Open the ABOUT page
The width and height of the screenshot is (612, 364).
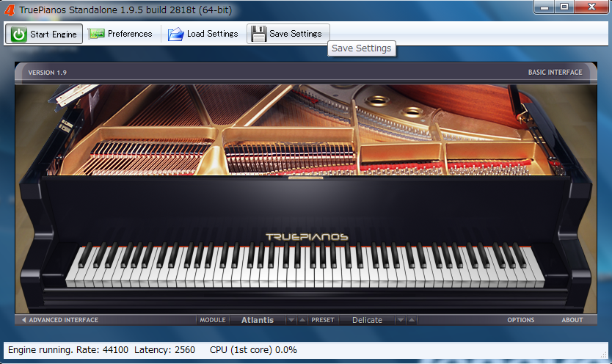coord(572,320)
